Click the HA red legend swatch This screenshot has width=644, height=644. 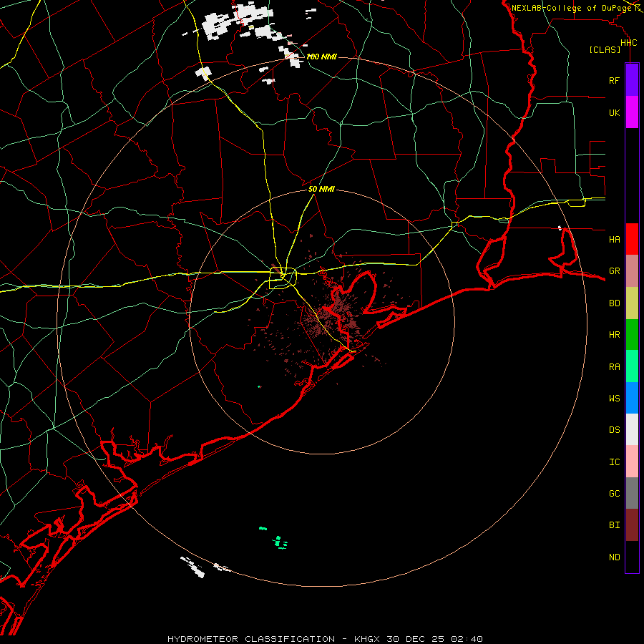tap(632, 239)
